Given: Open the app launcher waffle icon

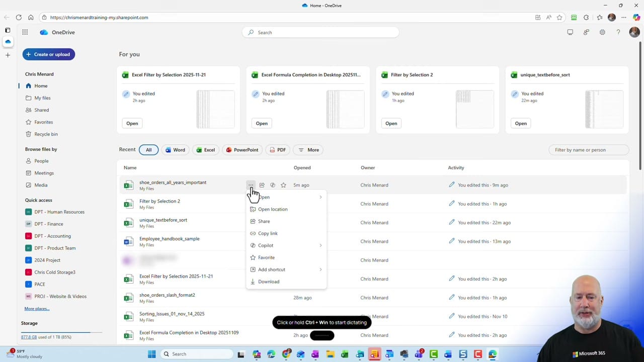Looking at the screenshot, I should click(25, 32).
